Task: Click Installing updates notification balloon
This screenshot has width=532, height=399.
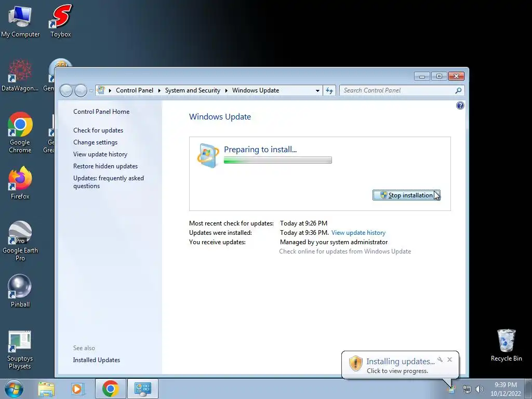Action: pos(400,365)
